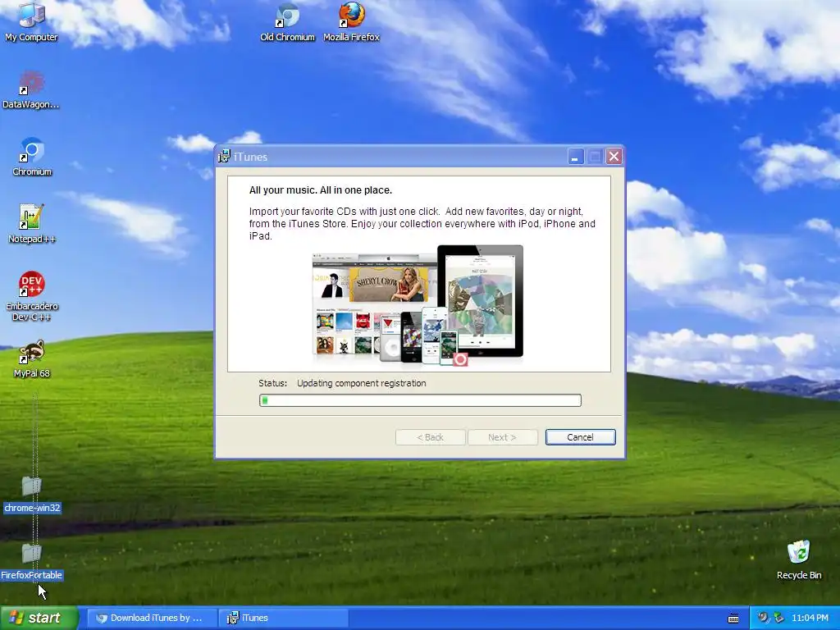Click the installation progress bar
The height and width of the screenshot is (630, 840).
click(x=420, y=400)
